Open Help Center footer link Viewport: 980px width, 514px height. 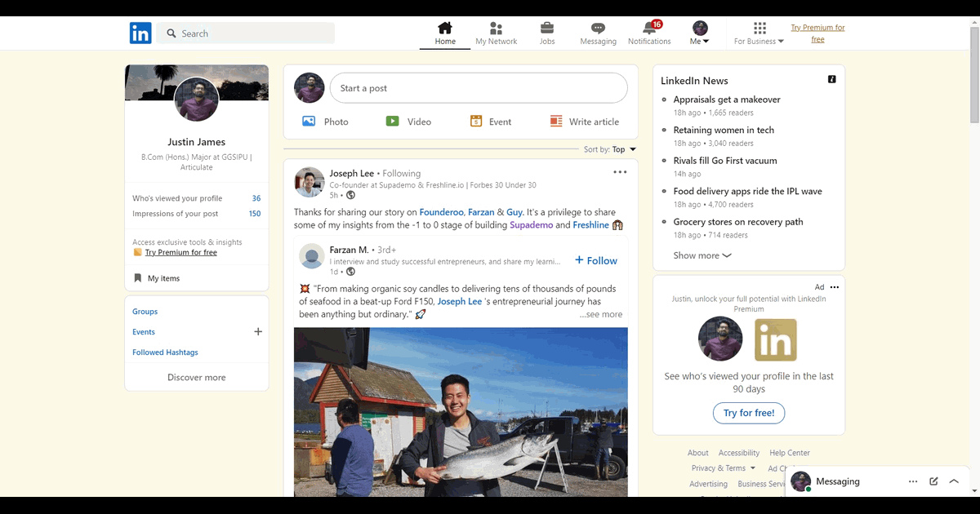790,453
